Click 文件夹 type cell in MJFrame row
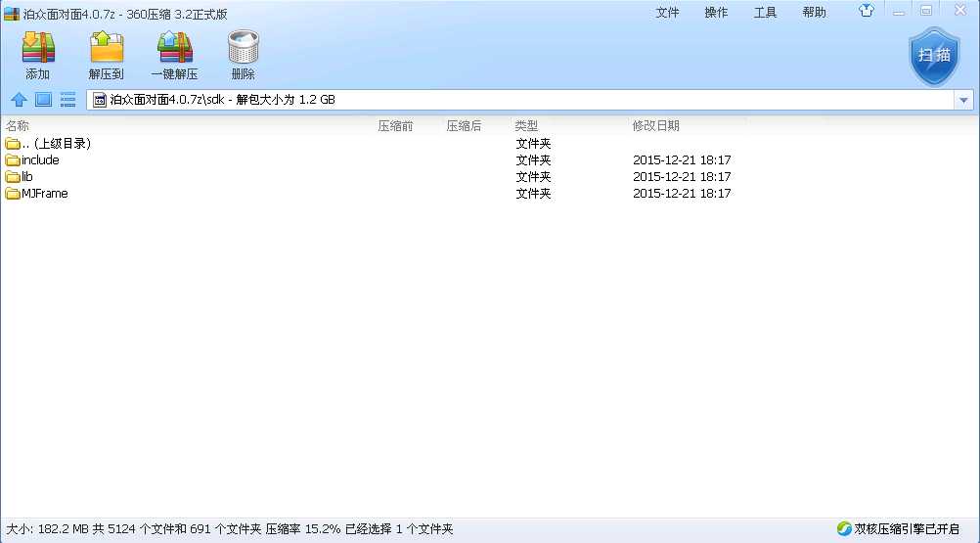 tap(533, 194)
